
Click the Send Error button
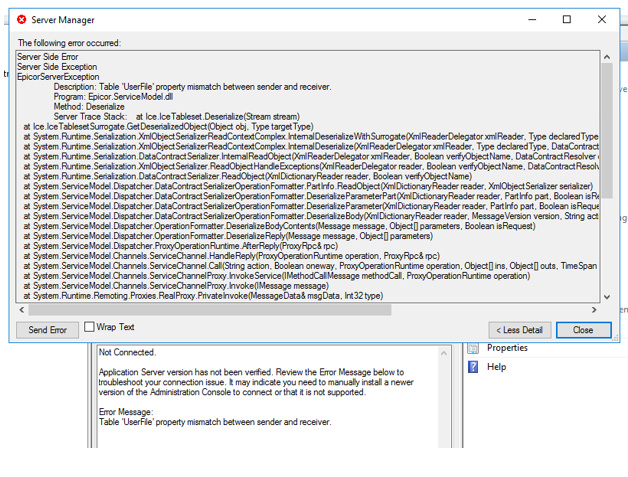47,330
